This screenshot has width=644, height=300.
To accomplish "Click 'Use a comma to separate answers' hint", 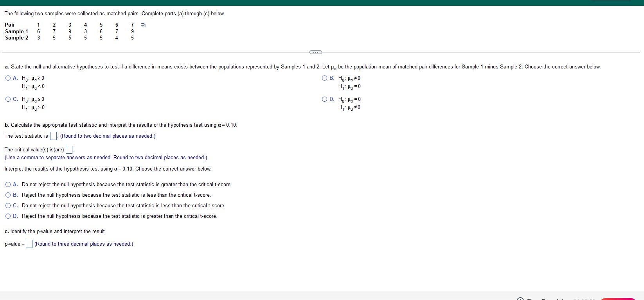I will (x=106, y=158).
